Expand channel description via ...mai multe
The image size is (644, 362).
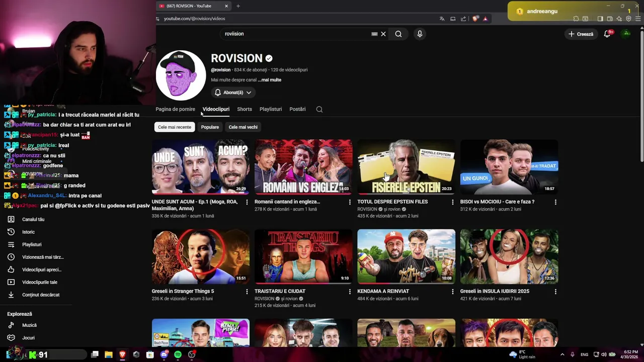tap(270, 80)
